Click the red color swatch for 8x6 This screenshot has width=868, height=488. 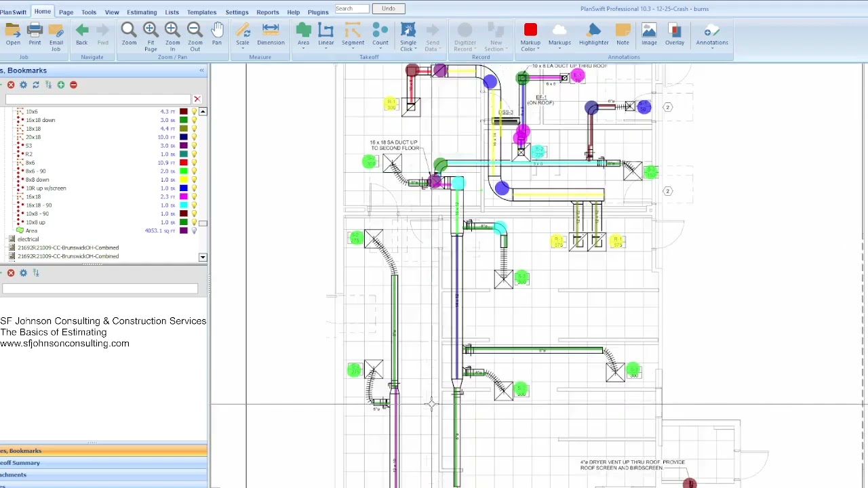click(x=183, y=163)
